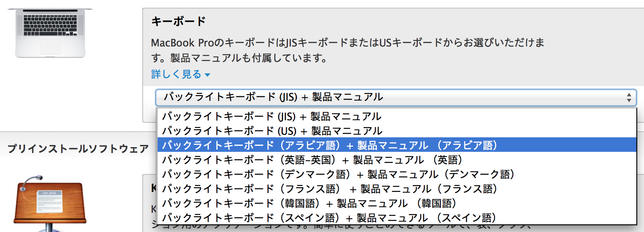Click the キーボード section heading

pos(178,21)
